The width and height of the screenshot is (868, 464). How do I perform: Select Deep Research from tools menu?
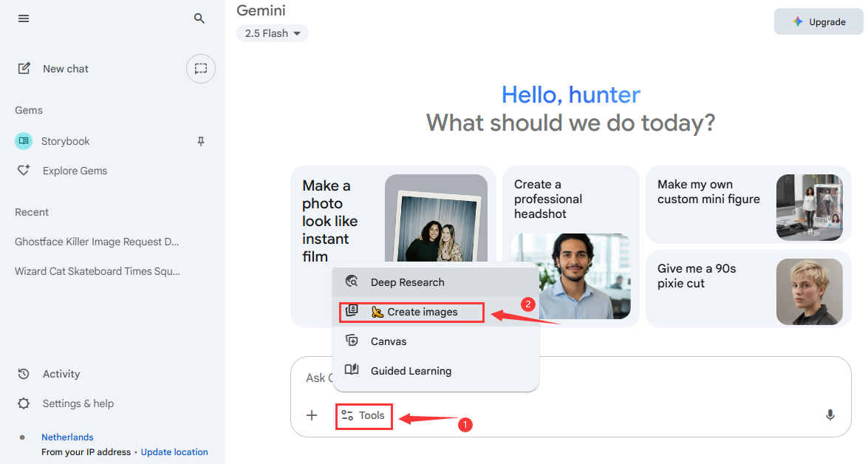coord(436,282)
